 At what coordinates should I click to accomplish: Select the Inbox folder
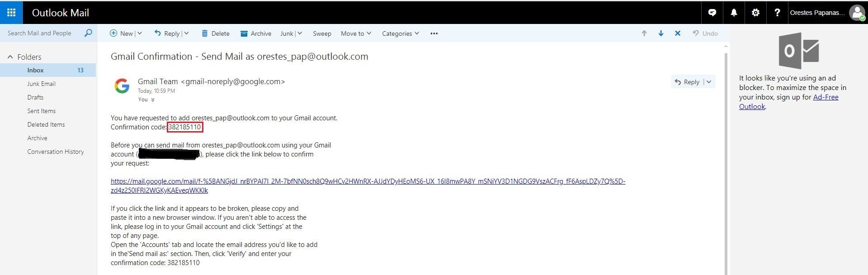pos(48,70)
